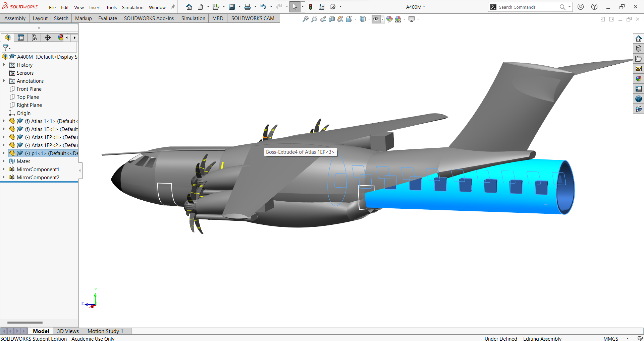644x341 pixels.
Task: Switch to the Sketch ribbon tab
Action: point(61,18)
